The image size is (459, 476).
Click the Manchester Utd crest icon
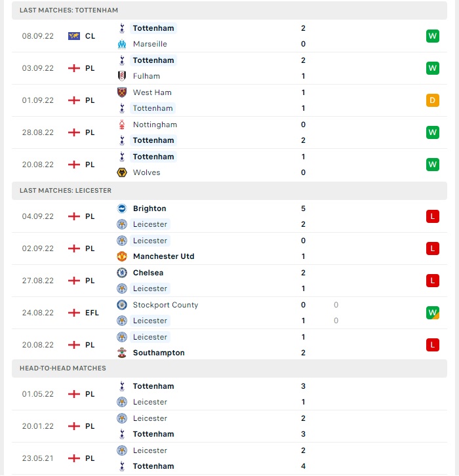point(122,256)
